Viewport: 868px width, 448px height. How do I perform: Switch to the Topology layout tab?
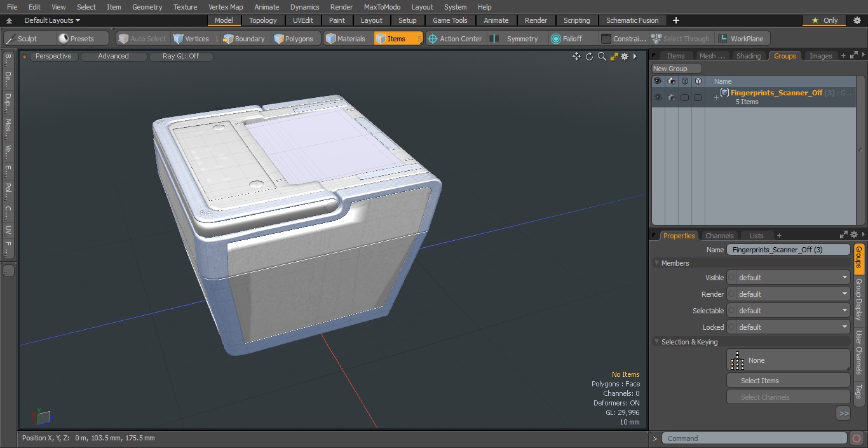[x=262, y=20]
